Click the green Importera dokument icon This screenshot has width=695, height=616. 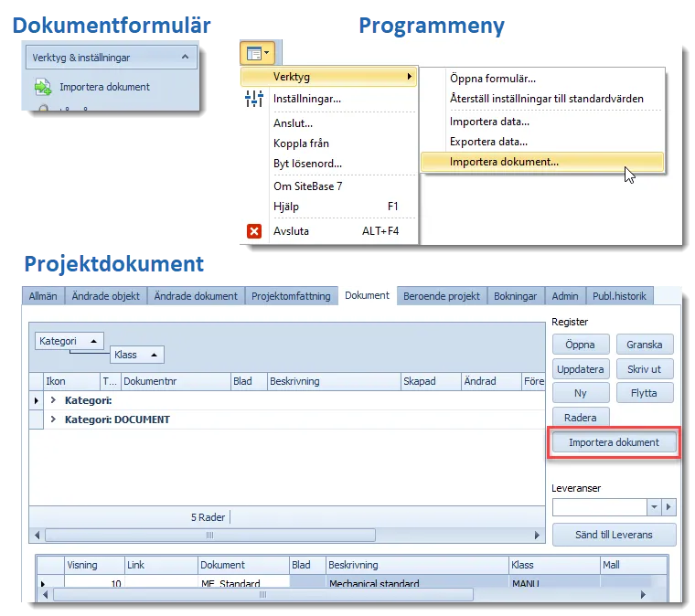(43, 87)
